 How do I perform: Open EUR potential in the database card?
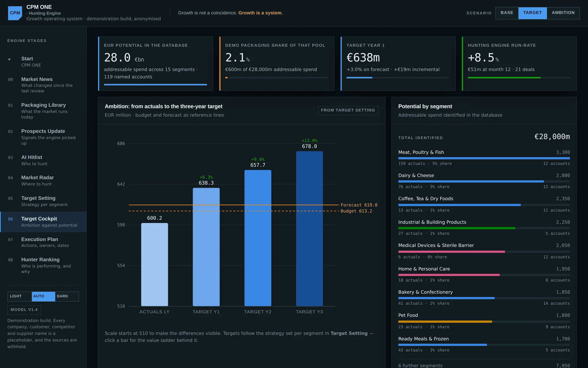156,64
